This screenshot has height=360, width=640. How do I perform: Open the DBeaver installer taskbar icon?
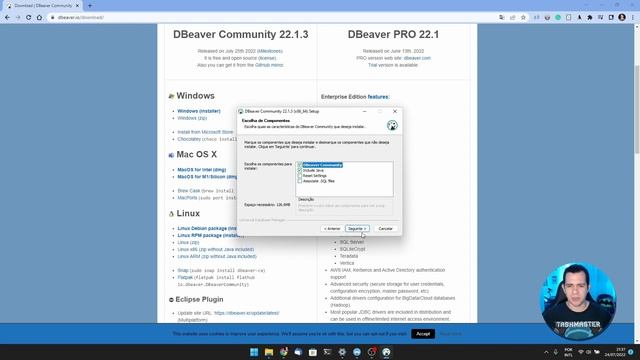pyautogui.click(x=386, y=352)
